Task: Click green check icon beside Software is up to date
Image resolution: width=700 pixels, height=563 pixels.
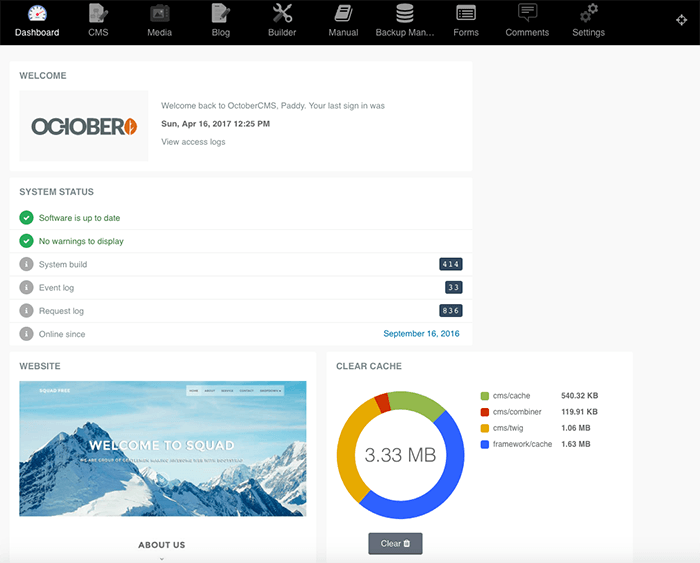Action: coord(26,218)
